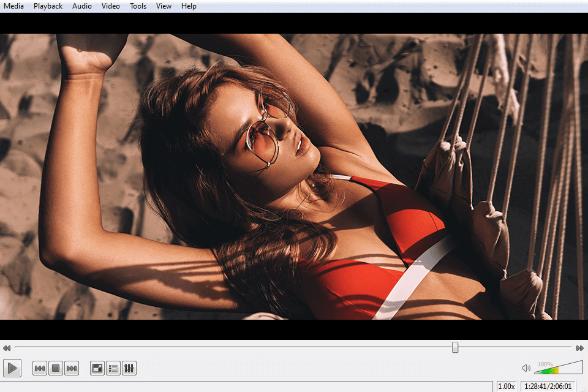This screenshot has height=392, width=588.
Task: Stop the video playback
Action: [56, 368]
